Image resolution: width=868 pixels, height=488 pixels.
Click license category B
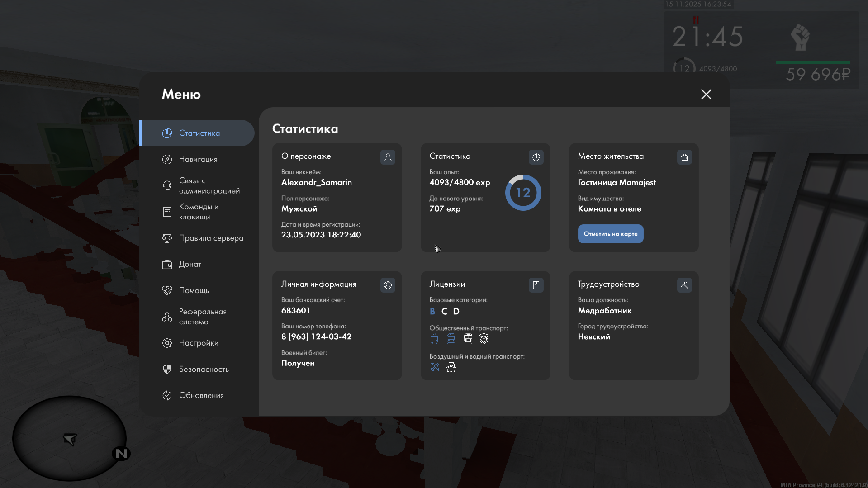432,311
